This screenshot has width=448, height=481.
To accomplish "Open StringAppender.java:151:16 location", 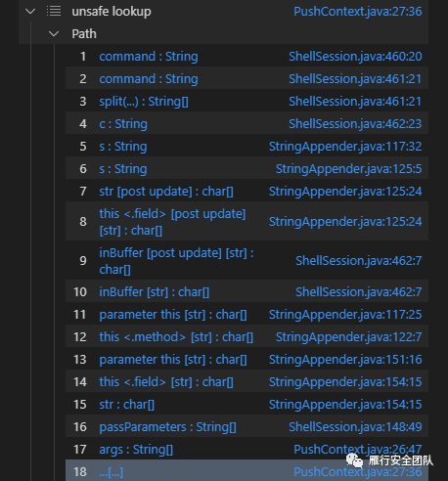I will [345, 360].
